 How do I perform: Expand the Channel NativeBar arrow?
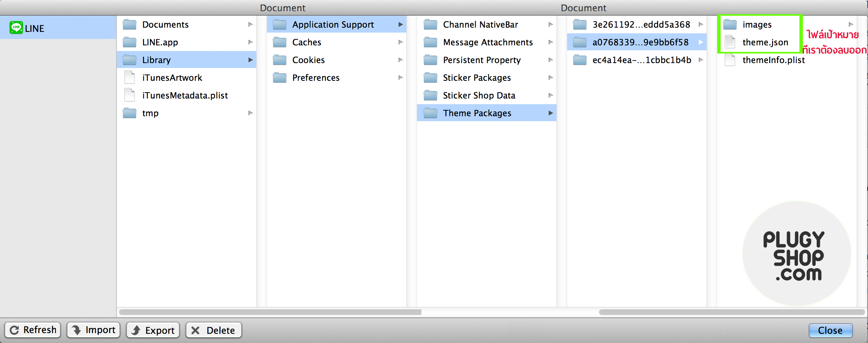pyautogui.click(x=550, y=24)
